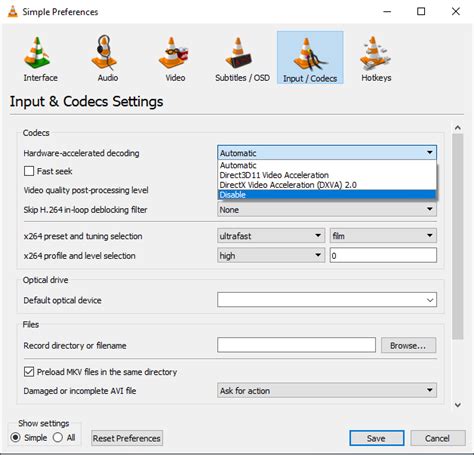Maximize the Simple Preferences window

[x=421, y=12]
